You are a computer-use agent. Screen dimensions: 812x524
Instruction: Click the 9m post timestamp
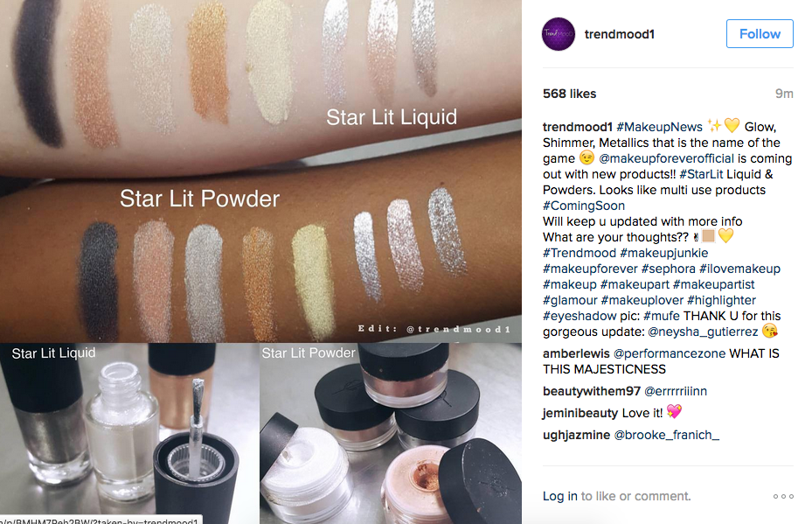(x=784, y=94)
